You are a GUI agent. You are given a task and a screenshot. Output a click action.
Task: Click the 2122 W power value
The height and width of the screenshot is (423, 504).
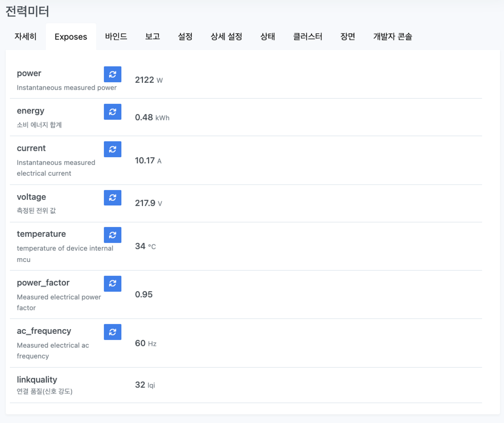pyautogui.click(x=149, y=80)
